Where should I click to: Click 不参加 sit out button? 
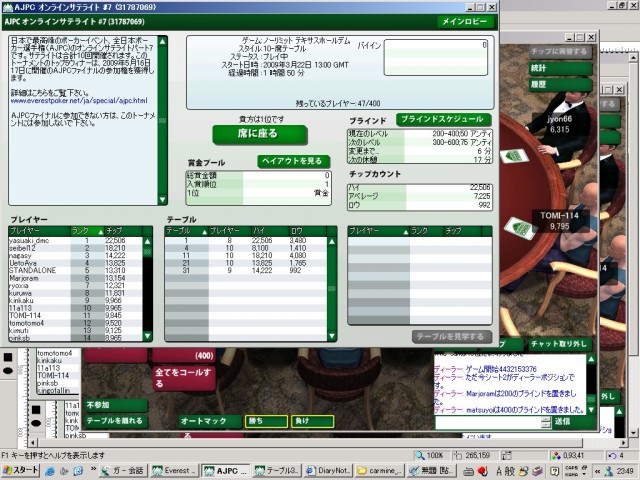click(x=116, y=405)
